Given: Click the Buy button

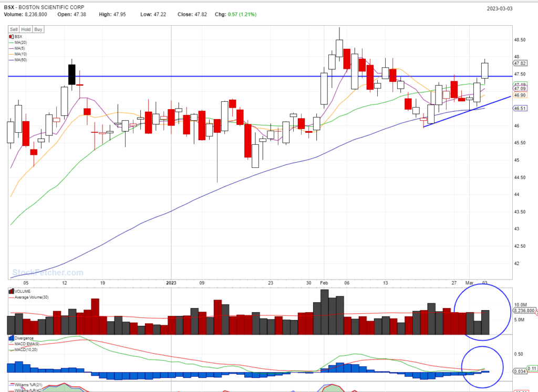Looking at the screenshot, I should pos(38,29).
